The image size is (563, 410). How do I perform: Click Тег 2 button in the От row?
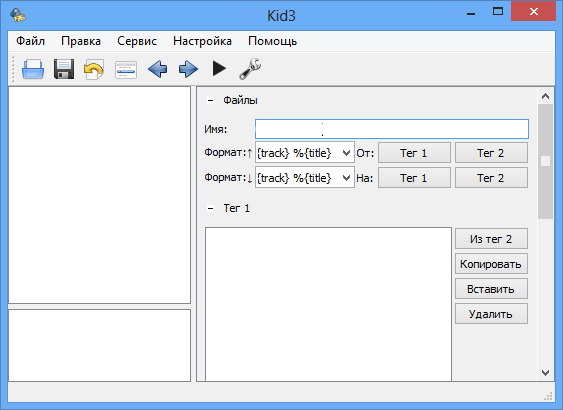point(491,153)
